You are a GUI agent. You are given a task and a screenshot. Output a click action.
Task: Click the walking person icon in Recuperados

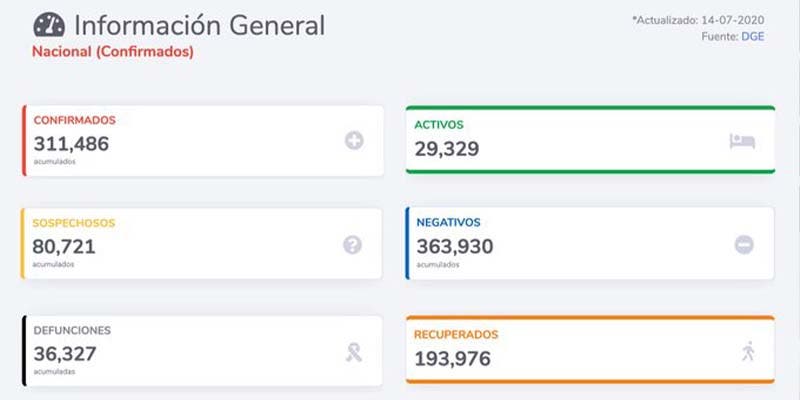(x=748, y=350)
